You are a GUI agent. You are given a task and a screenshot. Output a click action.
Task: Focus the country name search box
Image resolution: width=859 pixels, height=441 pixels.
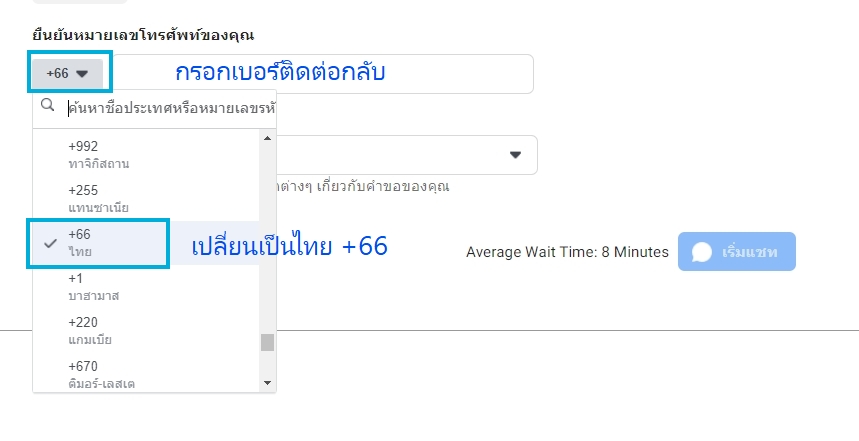click(171, 108)
